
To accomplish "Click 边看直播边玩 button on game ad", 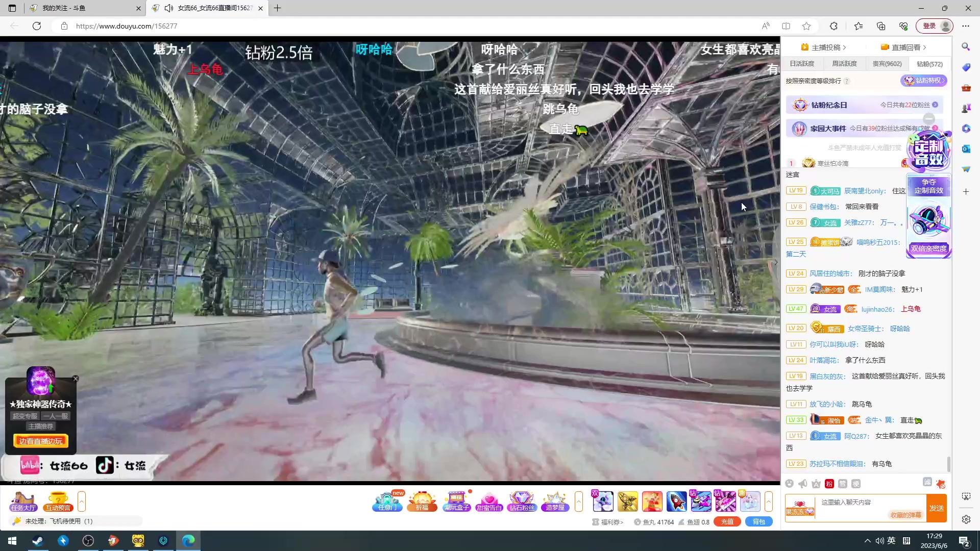I will [41, 441].
